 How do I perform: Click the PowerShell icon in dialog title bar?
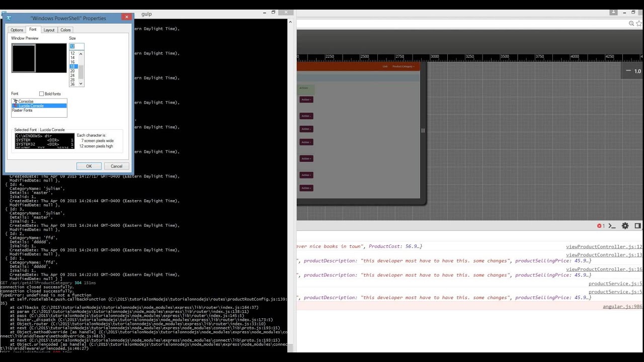[9, 18]
